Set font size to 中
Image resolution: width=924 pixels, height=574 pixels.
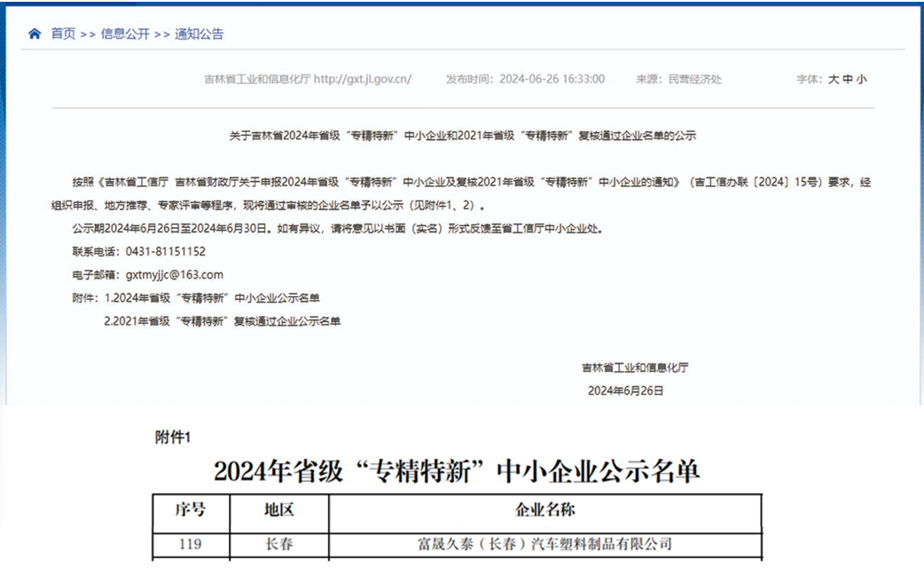pyautogui.click(x=848, y=79)
